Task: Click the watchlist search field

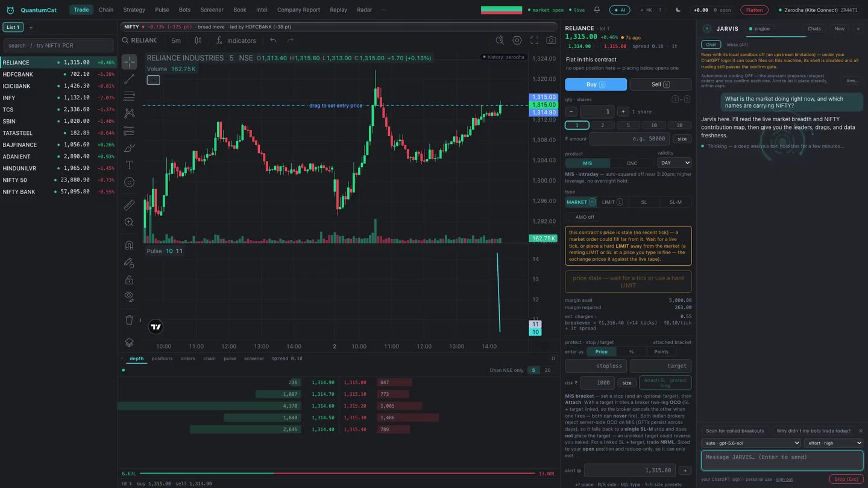Action: tap(58, 45)
